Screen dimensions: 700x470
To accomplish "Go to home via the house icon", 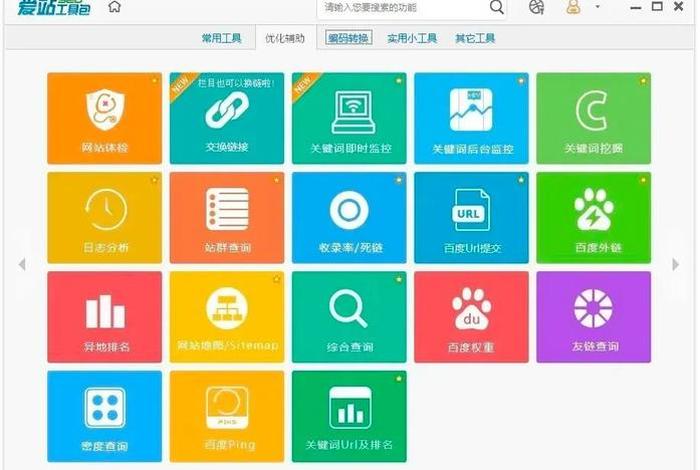I will [115, 7].
